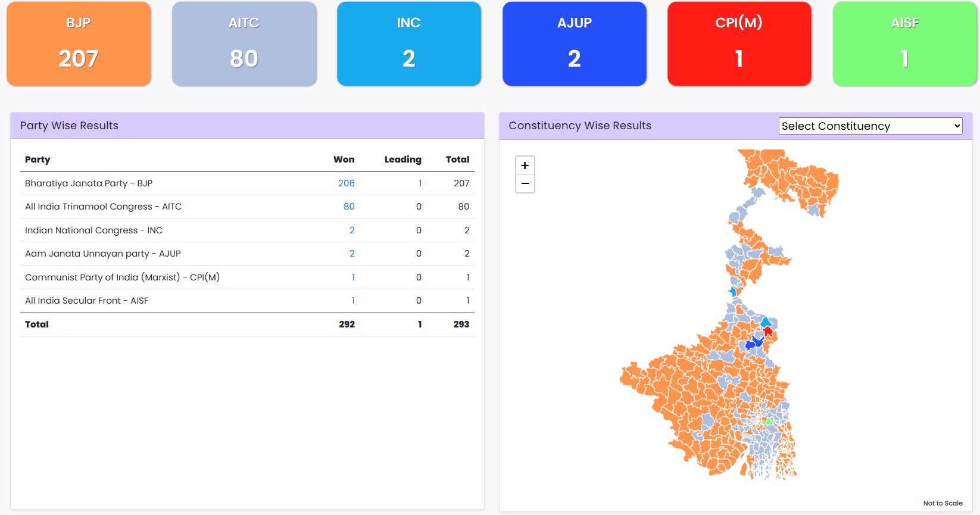Viewport: 980px width, 515px height.
Task: Select Communist Party of India (Marxist) text
Action: coord(102,277)
